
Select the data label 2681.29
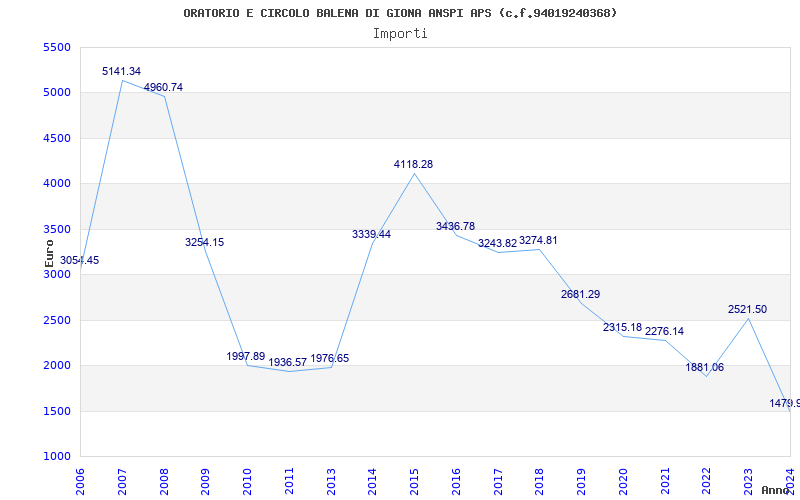click(x=581, y=294)
